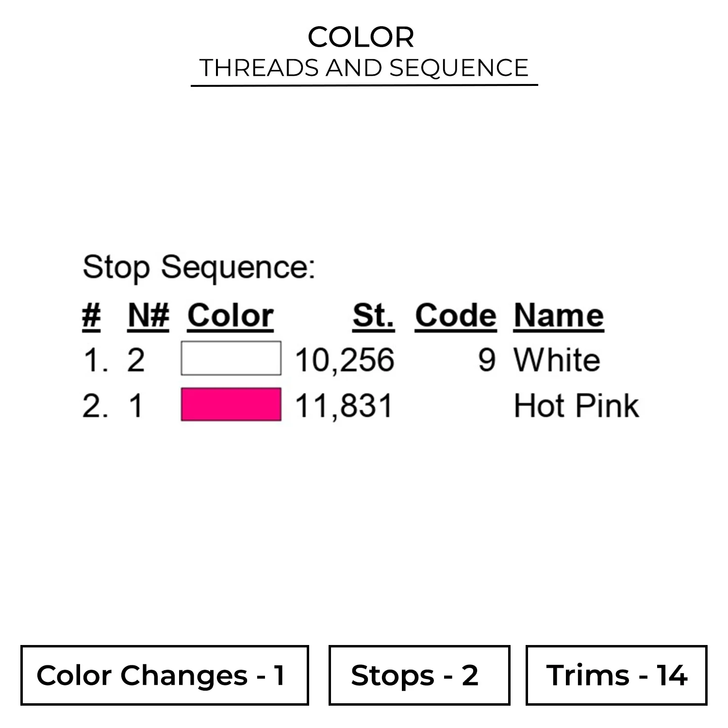Select the 11,831 stitch count
The height and width of the screenshot is (728, 728).
coord(344,406)
